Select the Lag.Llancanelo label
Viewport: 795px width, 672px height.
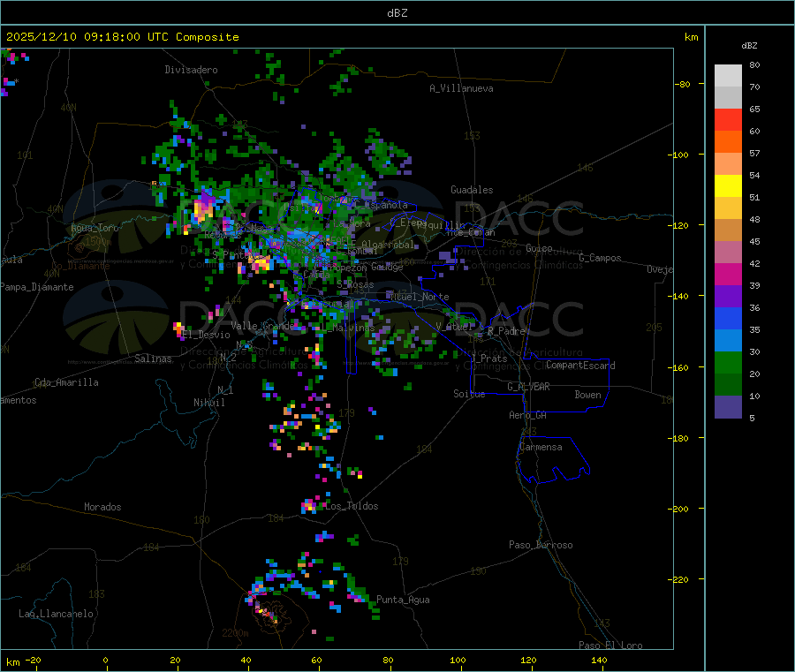[57, 614]
